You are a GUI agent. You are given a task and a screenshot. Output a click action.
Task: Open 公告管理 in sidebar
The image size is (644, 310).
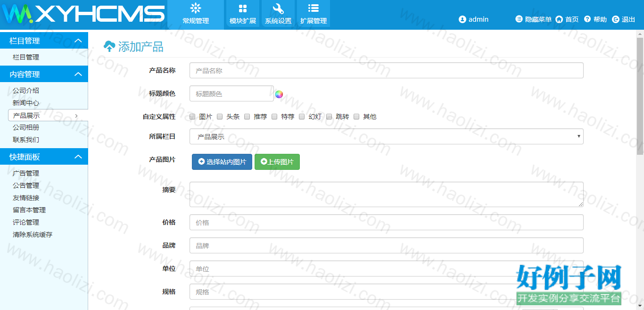tap(26, 185)
